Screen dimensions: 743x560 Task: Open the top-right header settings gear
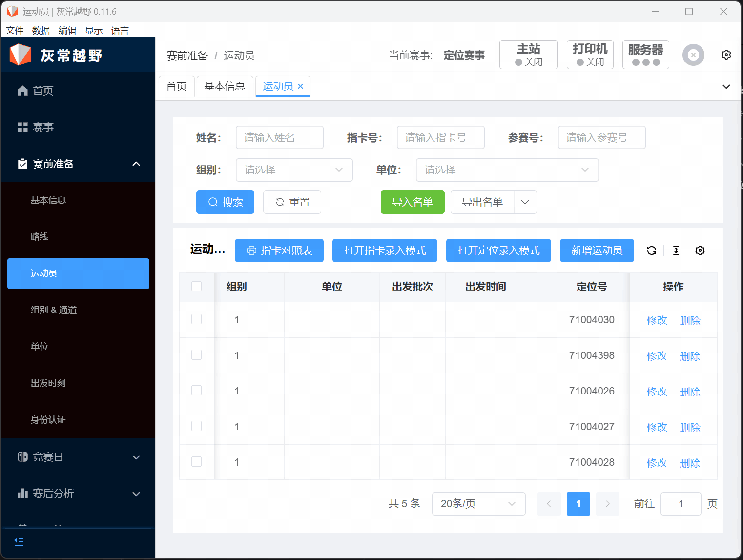pos(726,55)
